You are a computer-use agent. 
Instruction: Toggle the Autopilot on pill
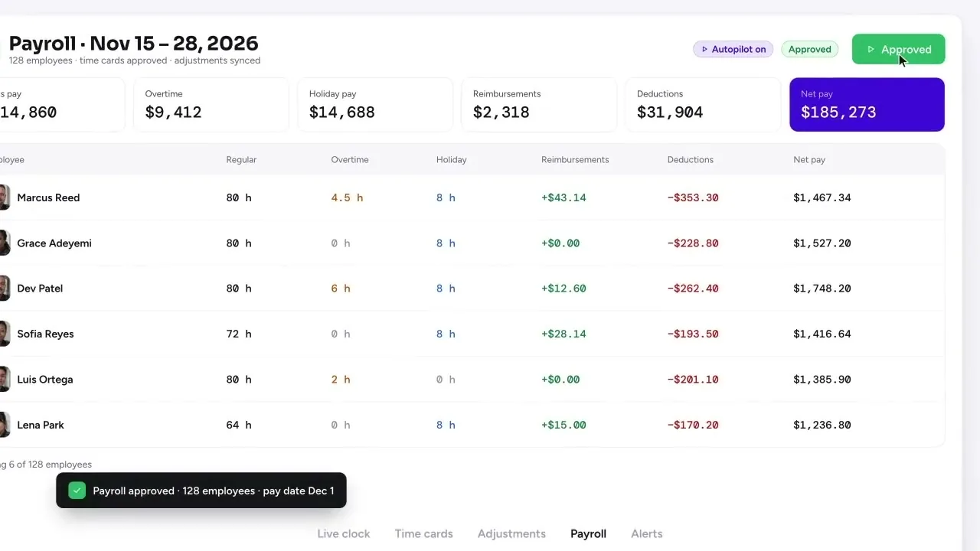click(733, 49)
